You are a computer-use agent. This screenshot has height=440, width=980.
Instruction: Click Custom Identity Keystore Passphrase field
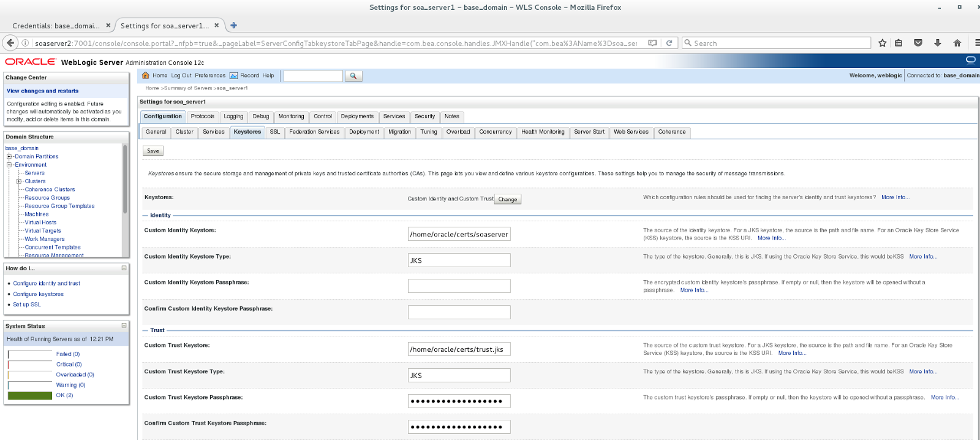[459, 286]
